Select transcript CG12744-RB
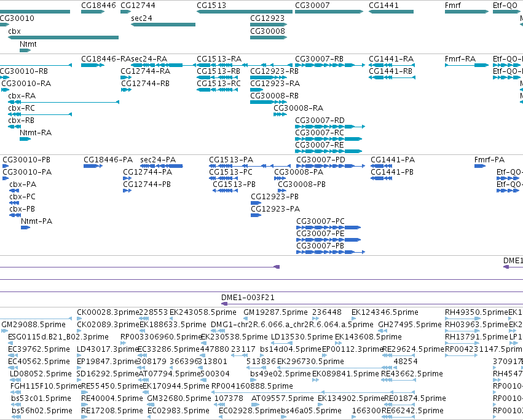 tap(146, 84)
